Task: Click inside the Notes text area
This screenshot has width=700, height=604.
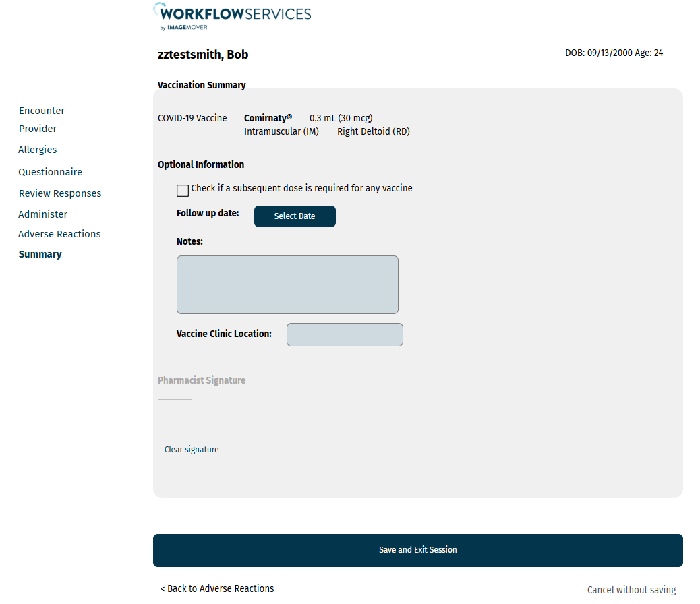Action: [x=287, y=284]
